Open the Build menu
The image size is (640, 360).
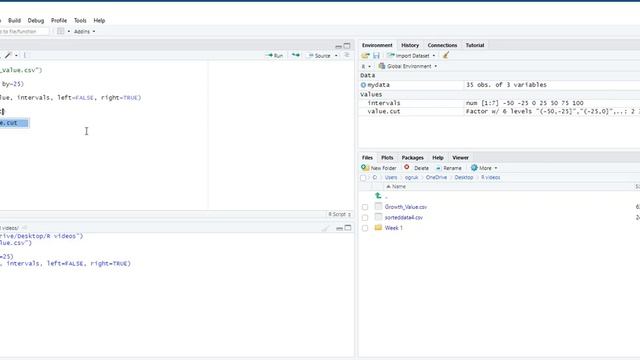14,20
